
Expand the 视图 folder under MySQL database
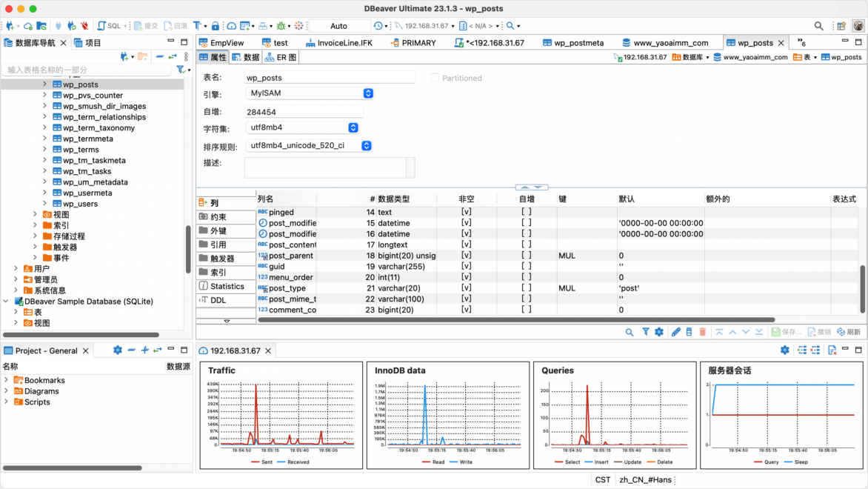36,214
